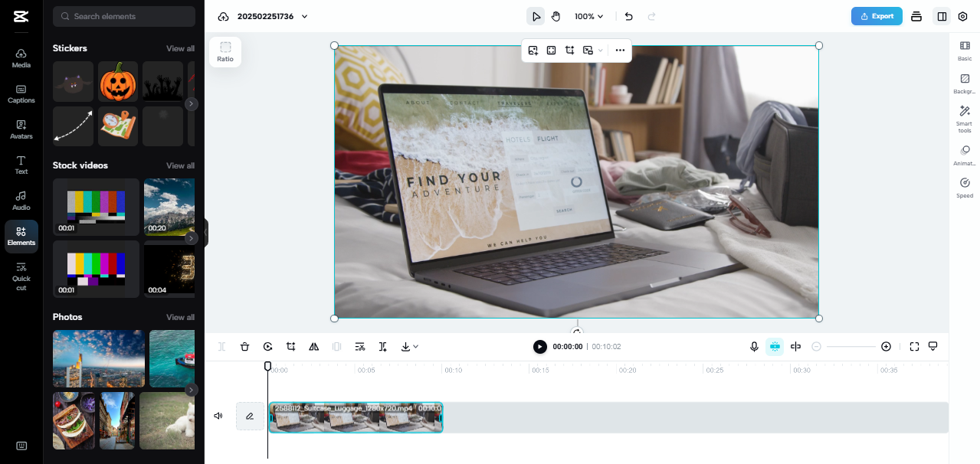Open the Quick cut tool
Viewport: 980px width, 464px height.
21,276
